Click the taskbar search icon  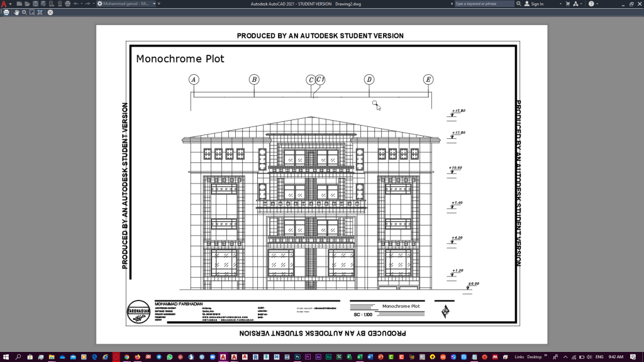pyautogui.click(x=18, y=357)
